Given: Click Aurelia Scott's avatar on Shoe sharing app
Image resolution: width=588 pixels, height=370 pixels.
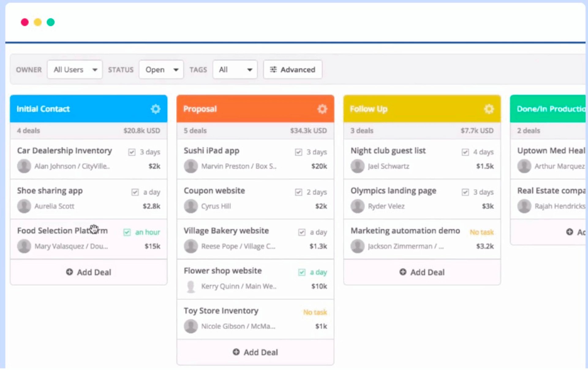Looking at the screenshot, I should click(24, 206).
